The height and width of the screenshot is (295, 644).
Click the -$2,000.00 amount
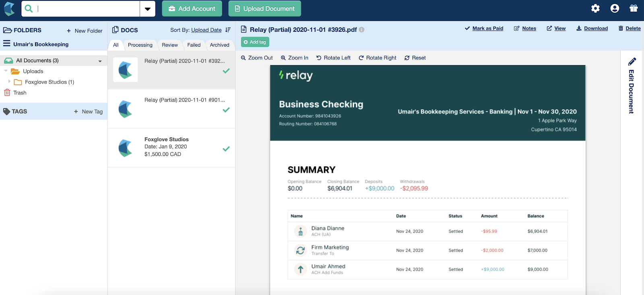[x=492, y=250]
